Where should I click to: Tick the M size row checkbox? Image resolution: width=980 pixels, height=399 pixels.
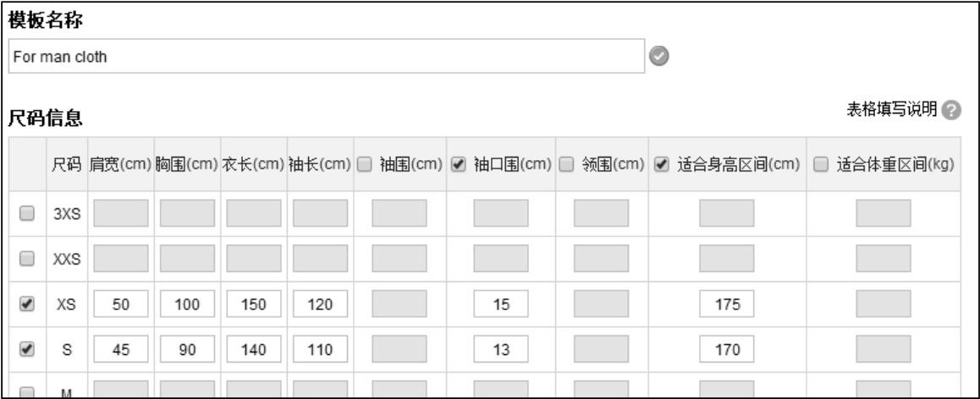point(27,392)
